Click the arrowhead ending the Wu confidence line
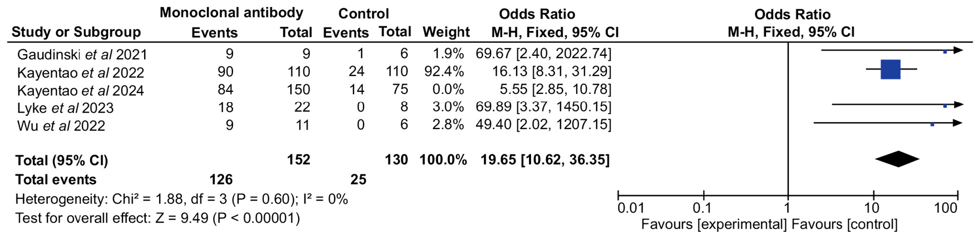The height and width of the screenshot is (240, 980). [x=957, y=123]
